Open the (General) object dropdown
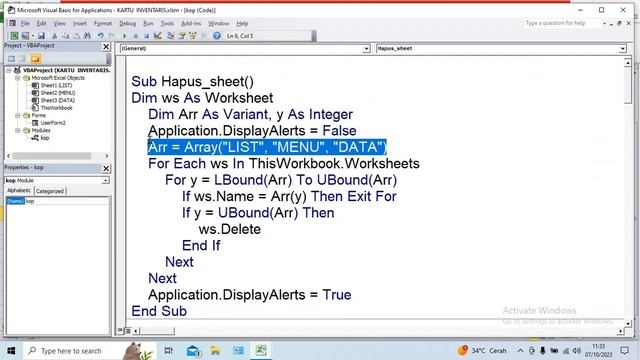The width and height of the screenshot is (640, 360). tap(366, 49)
